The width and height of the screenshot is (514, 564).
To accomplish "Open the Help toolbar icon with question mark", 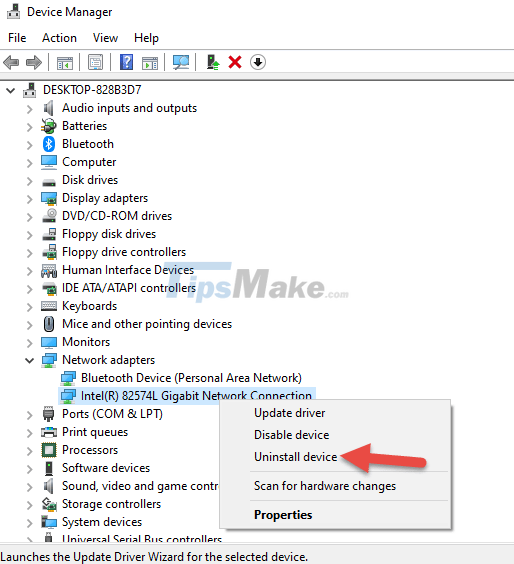I will tap(126, 62).
